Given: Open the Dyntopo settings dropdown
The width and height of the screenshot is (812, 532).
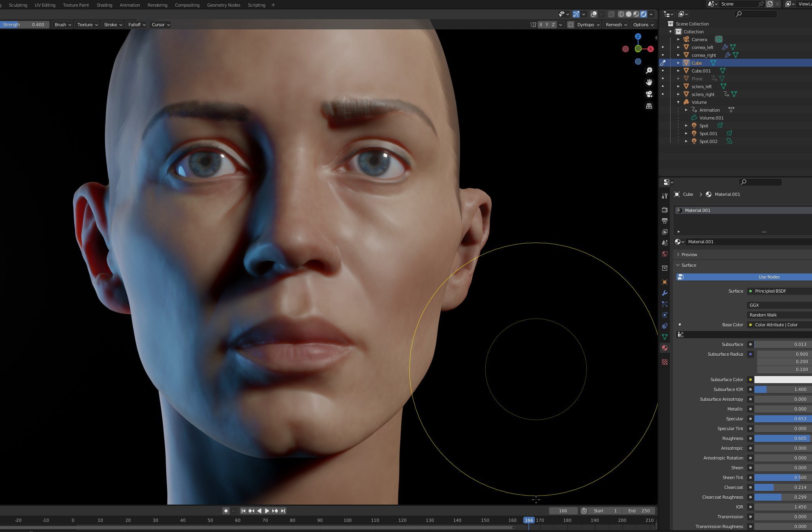Looking at the screenshot, I should pyautogui.click(x=589, y=25).
